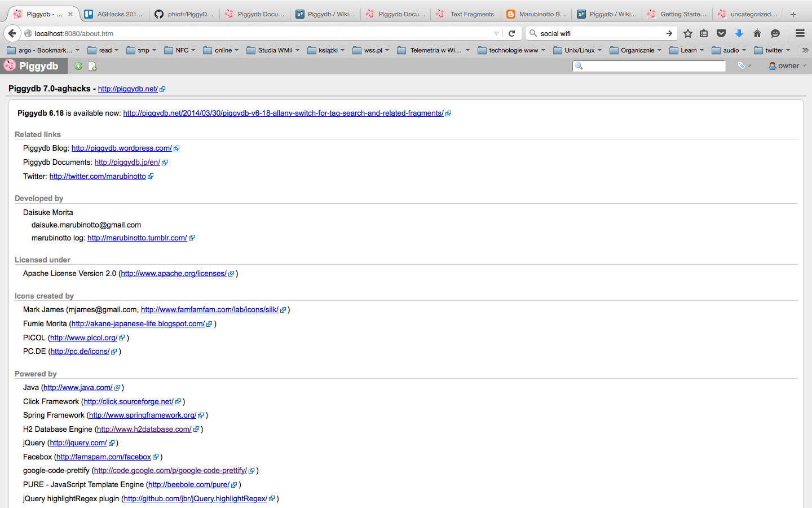Open the online bookmarks folder
The image size is (812, 508).
point(221,50)
